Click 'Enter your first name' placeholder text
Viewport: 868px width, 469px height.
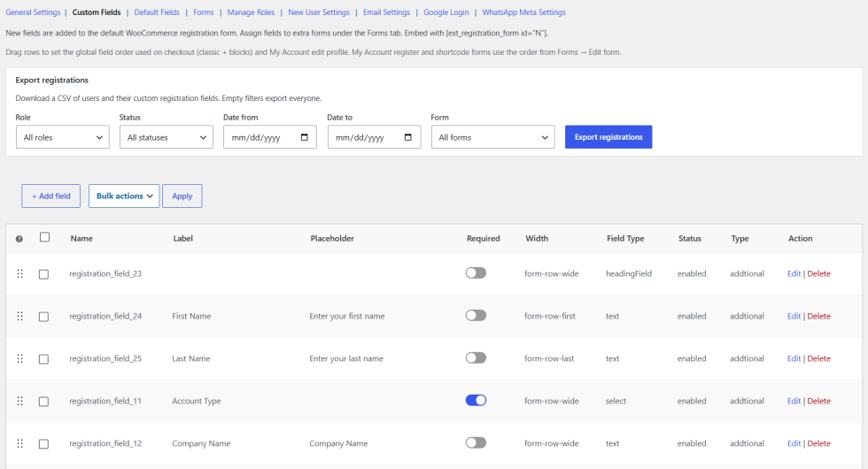tap(346, 317)
